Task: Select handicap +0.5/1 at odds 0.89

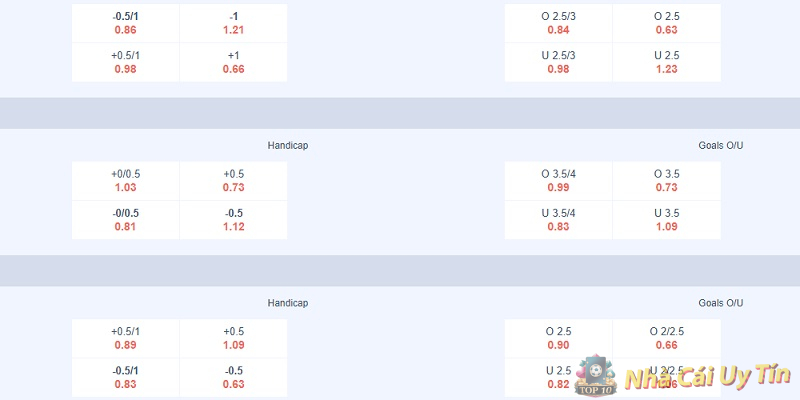Action: [x=126, y=338]
